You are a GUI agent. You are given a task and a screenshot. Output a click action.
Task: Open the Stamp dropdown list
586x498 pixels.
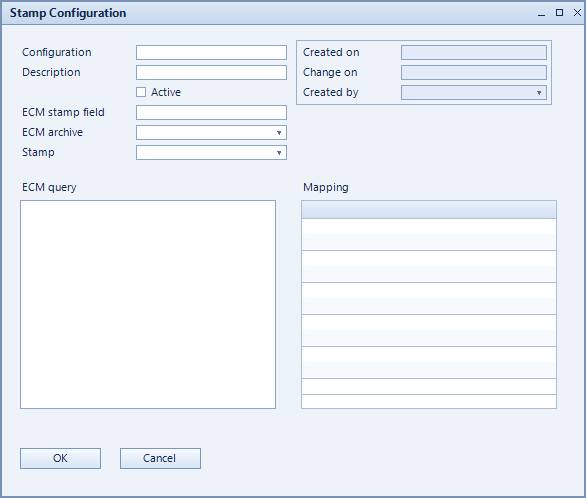click(x=212, y=152)
